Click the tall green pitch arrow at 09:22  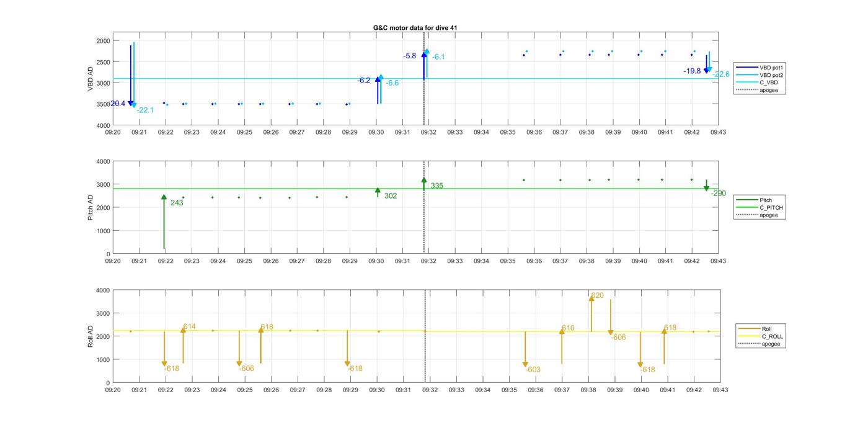tap(164, 222)
